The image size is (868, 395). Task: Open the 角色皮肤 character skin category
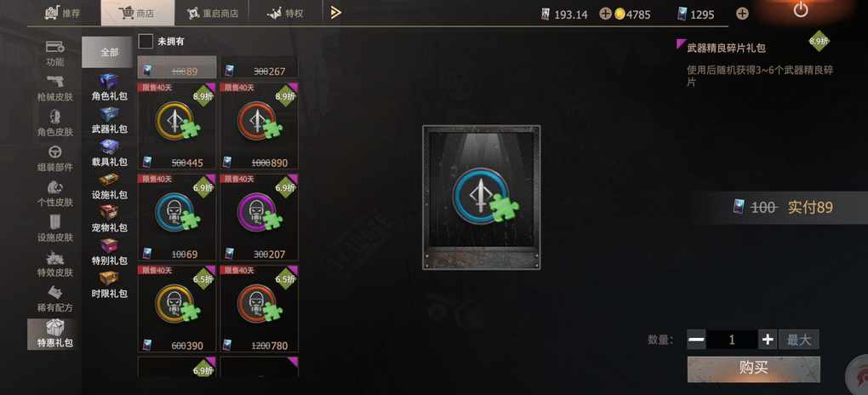pos(54,123)
